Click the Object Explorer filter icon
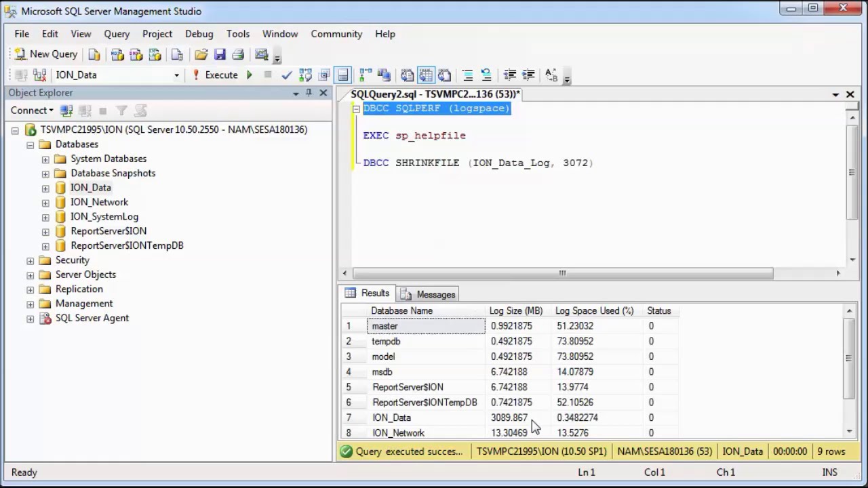Viewport: 868px width, 488px height. [x=121, y=110]
